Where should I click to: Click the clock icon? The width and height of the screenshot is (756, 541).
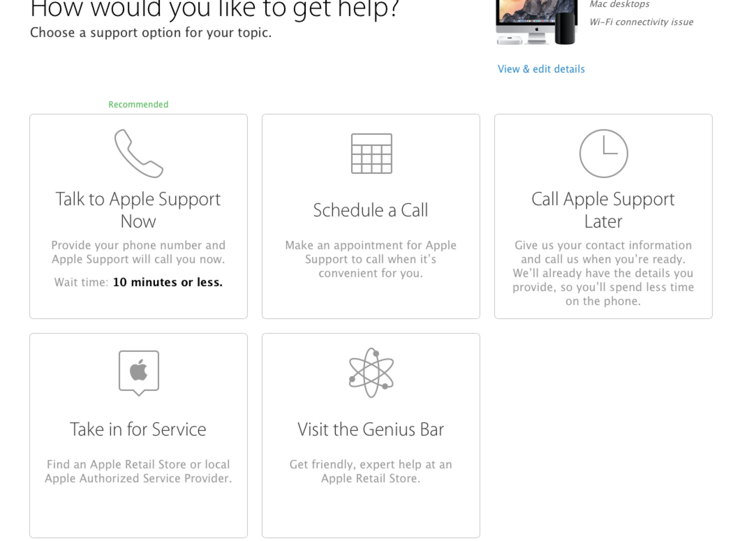(x=603, y=154)
